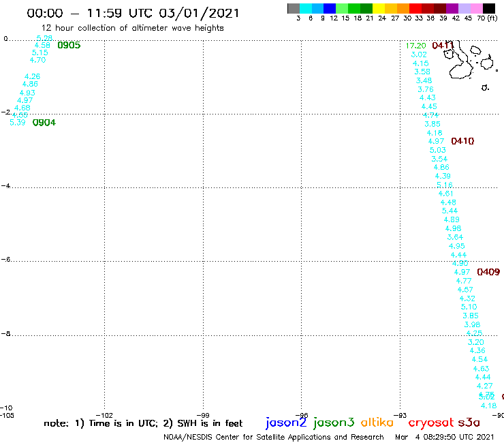
Task: Select the 3.98 reading
Action: pyautogui.click(x=472, y=324)
